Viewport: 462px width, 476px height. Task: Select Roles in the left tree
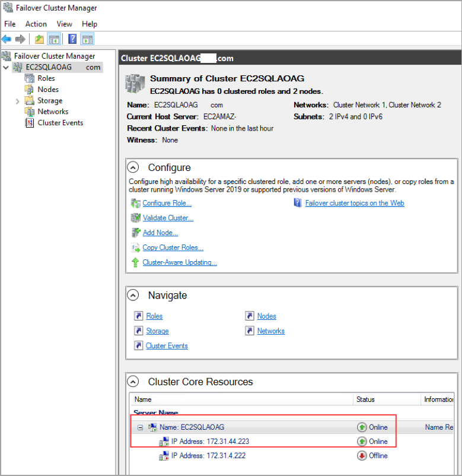(x=46, y=78)
